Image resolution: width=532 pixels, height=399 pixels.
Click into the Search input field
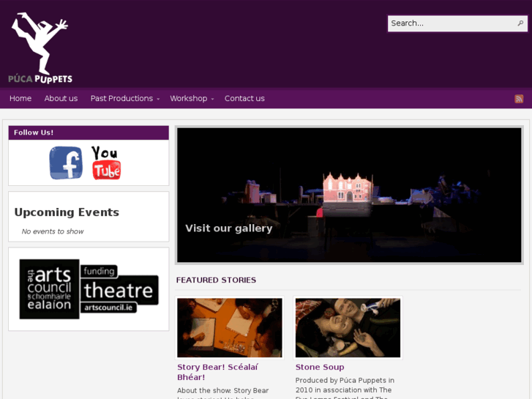click(452, 23)
